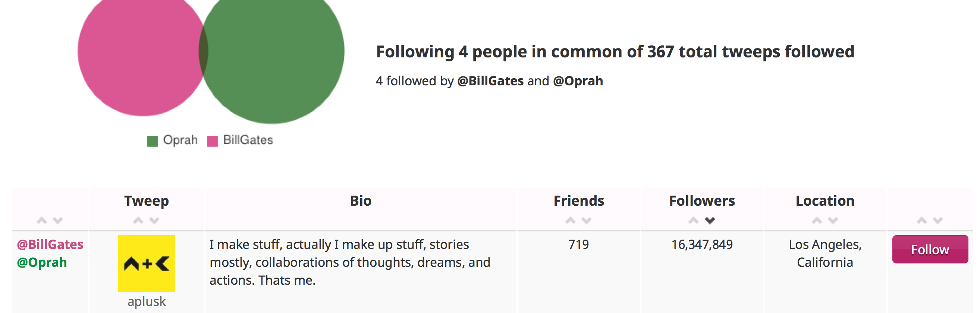Sort Location column descending arrow
Image resolution: width=980 pixels, height=313 pixels.
833,220
